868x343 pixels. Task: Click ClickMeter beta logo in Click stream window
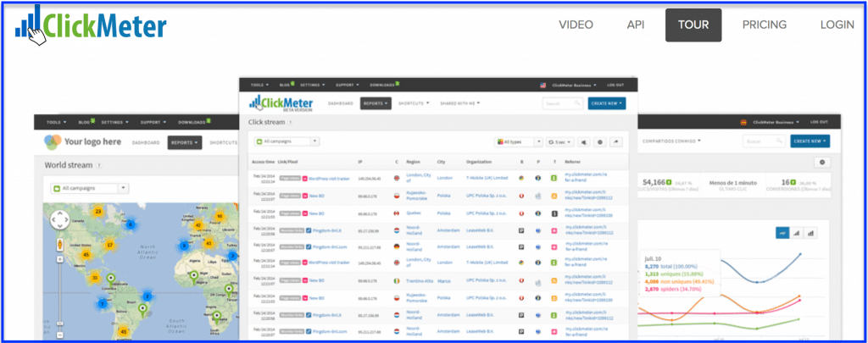click(281, 103)
